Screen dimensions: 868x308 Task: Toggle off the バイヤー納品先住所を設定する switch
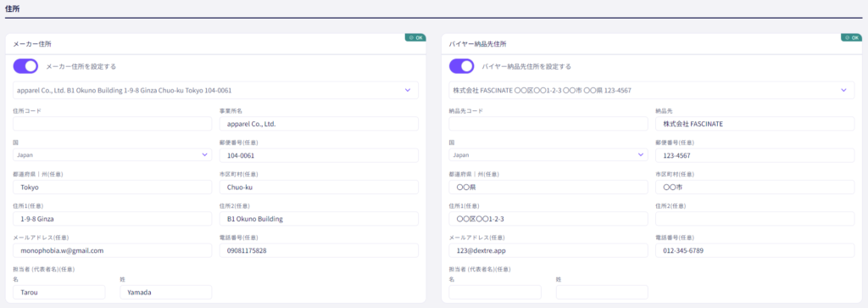click(462, 66)
